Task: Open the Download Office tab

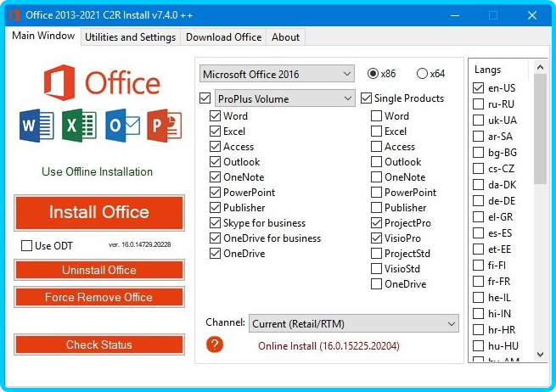Action: point(223,37)
